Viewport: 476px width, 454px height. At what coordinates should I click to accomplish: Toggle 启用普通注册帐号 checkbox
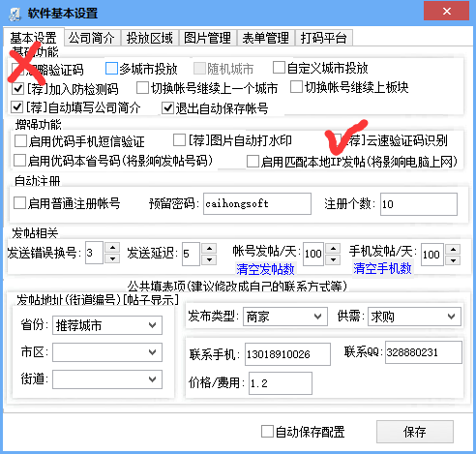19,203
